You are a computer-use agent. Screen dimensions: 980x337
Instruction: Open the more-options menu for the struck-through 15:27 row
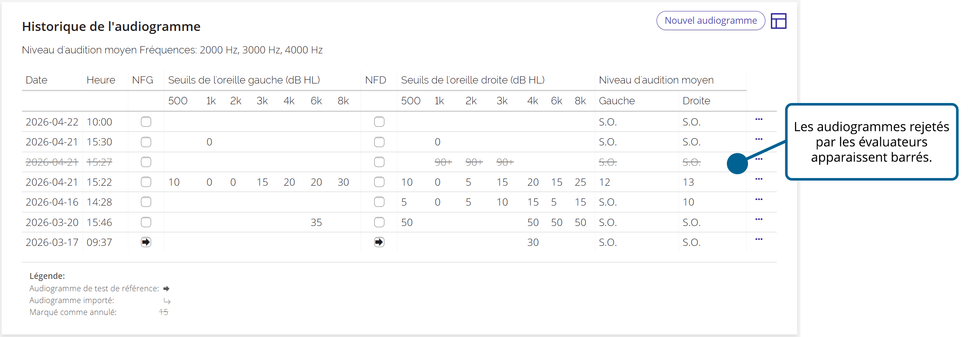[x=759, y=159]
